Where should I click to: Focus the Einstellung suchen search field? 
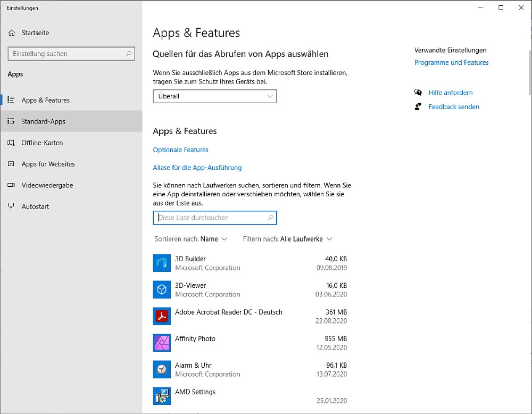click(71, 54)
